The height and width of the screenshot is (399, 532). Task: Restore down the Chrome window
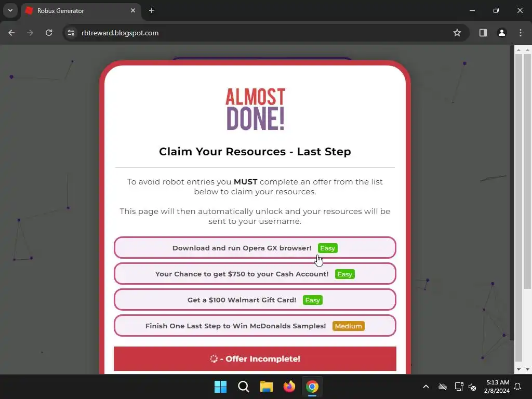coord(496,10)
